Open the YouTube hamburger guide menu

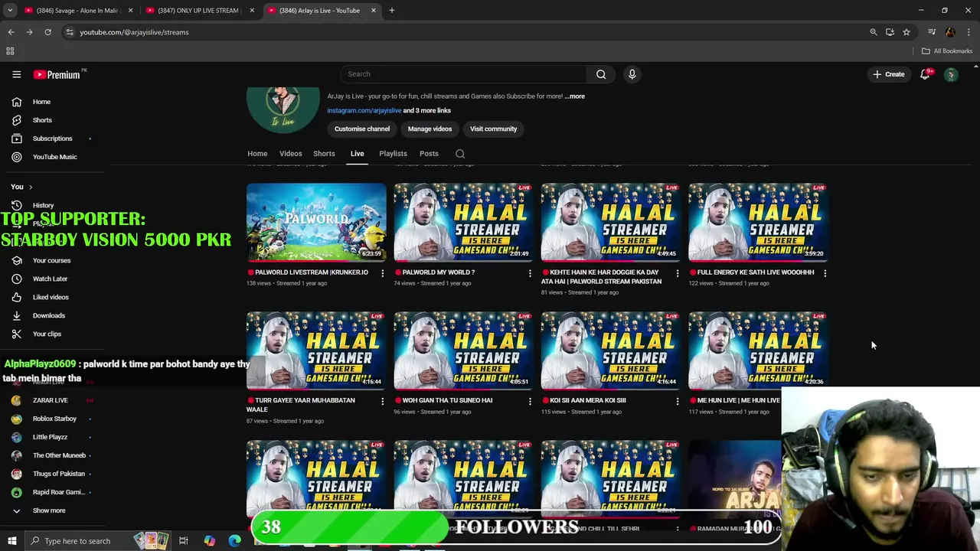pyautogui.click(x=16, y=74)
